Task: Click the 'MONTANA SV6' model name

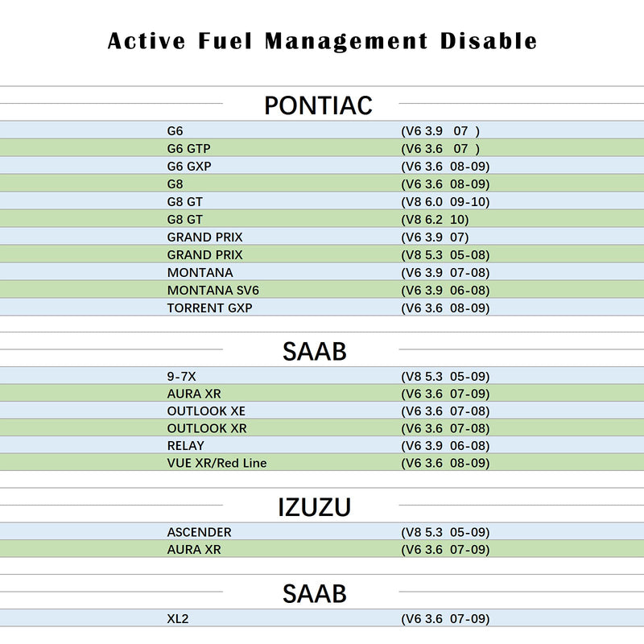Action: pyautogui.click(x=213, y=290)
